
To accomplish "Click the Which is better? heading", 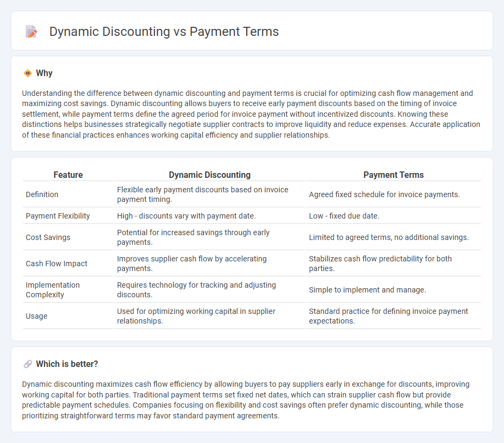I will [x=67, y=364].
